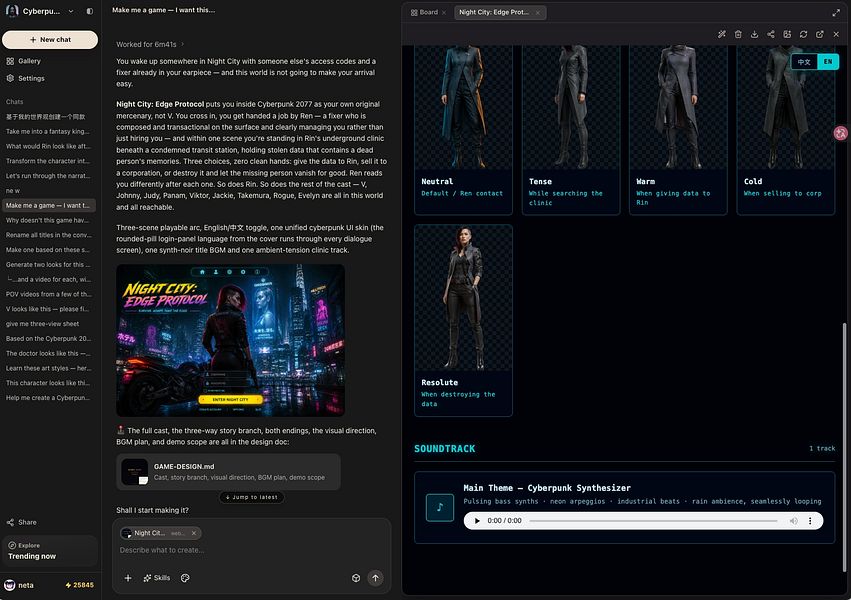
Task: Click Share in the sidebar
Action: (x=22, y=522)
